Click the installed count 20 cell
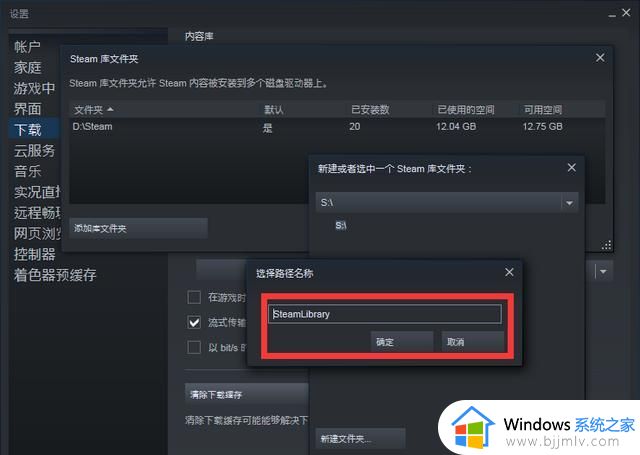Image resolution: width=640 pixels, height=455 pixels. pyautogui.click(x=355, y=127)
